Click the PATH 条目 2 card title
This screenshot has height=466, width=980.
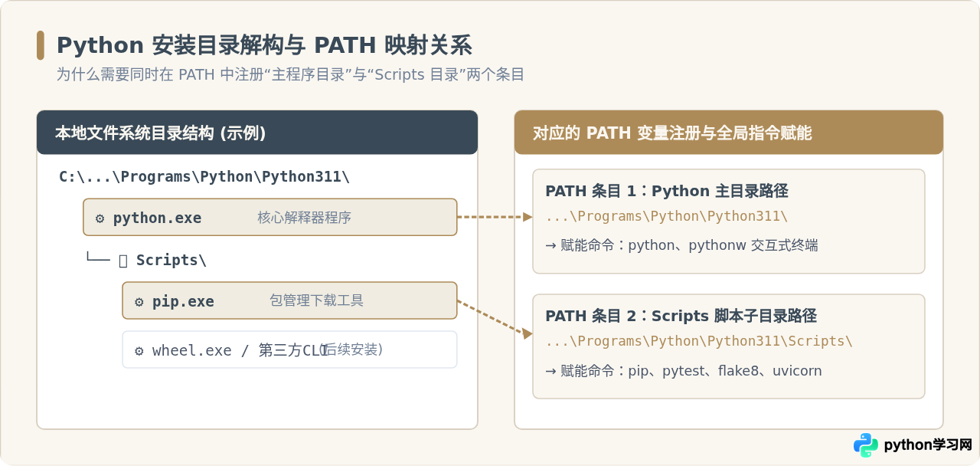[x=681, y=316]
